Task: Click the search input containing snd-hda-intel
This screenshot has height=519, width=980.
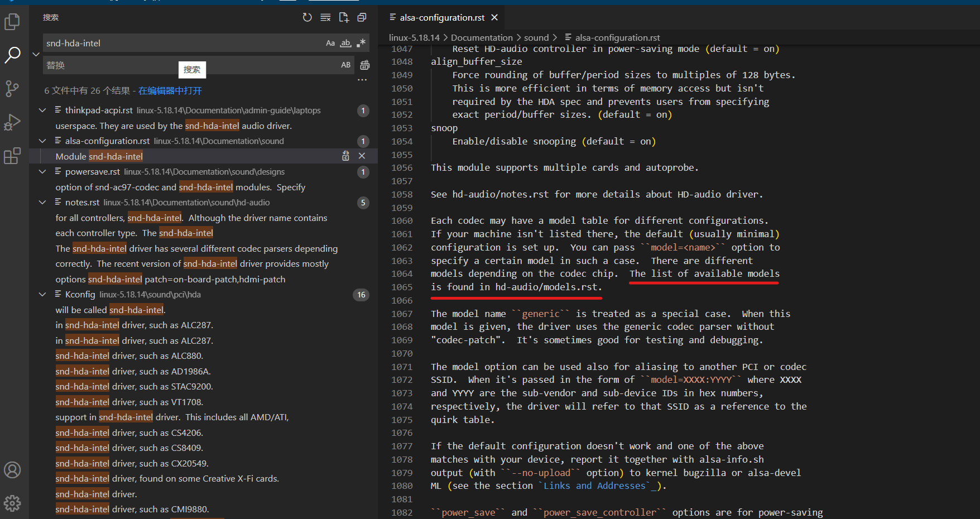Action: 181,43
